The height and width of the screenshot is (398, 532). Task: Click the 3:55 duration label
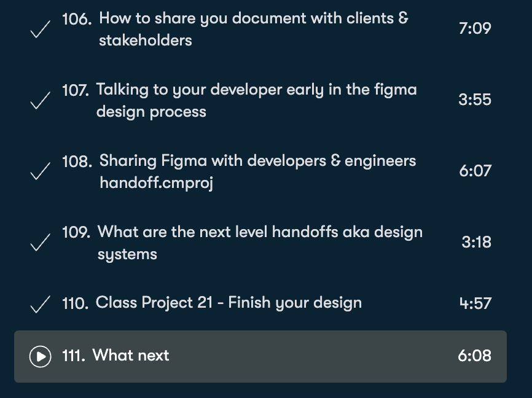click(x=475, y=99)
